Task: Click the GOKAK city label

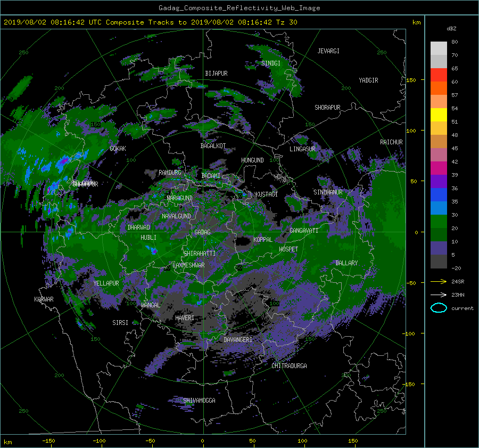Action: (x=118, y=149)
